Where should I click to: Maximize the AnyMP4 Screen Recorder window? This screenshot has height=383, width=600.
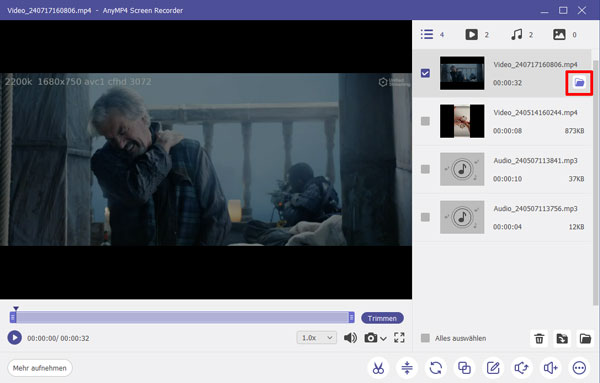tap(563, 10)
